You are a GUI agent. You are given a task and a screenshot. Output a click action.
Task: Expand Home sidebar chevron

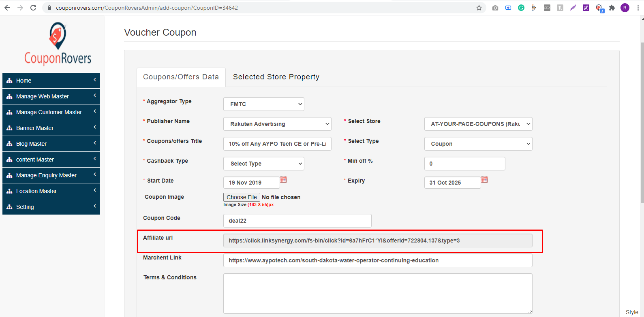(x=95, y=80)
